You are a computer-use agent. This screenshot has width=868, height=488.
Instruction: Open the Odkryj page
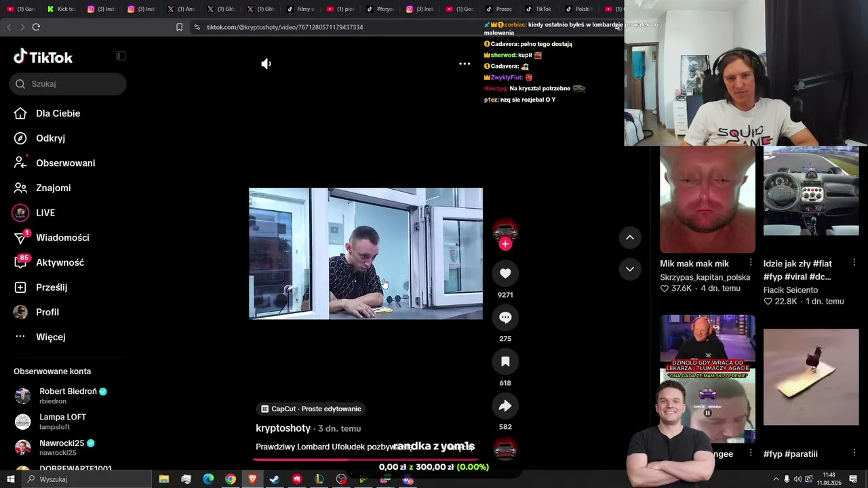pos(41,138)
